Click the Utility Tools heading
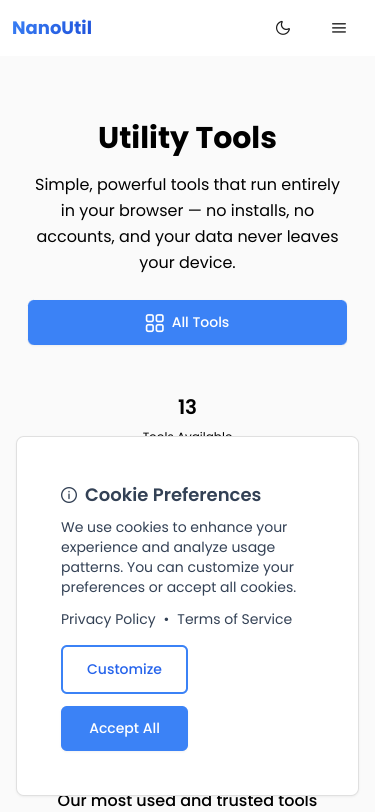The height and width of the screenshot is (812, 375). (188, 138)
